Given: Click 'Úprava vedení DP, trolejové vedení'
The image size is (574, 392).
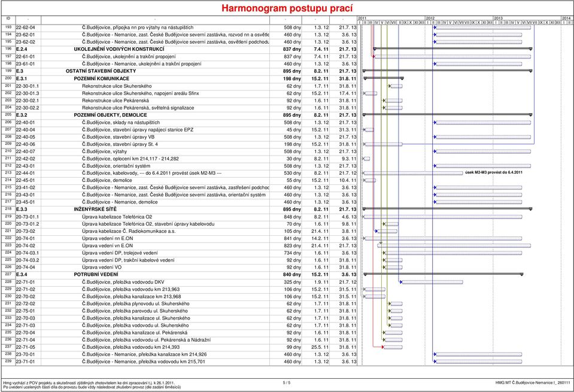Looking at the screenshot, I should (x=120, y=253).
